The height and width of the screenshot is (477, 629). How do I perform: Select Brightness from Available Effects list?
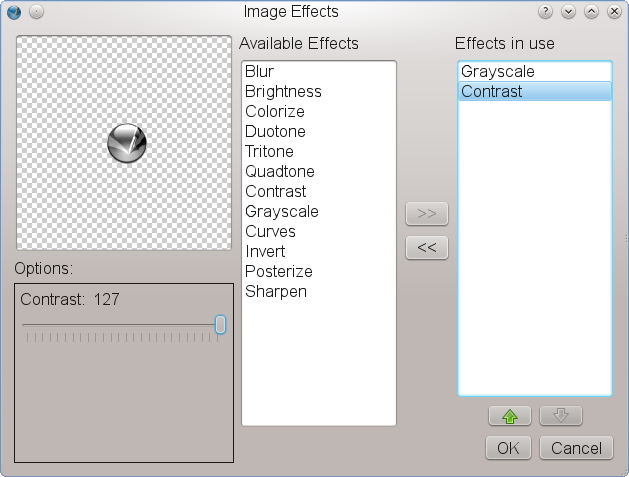283,92
